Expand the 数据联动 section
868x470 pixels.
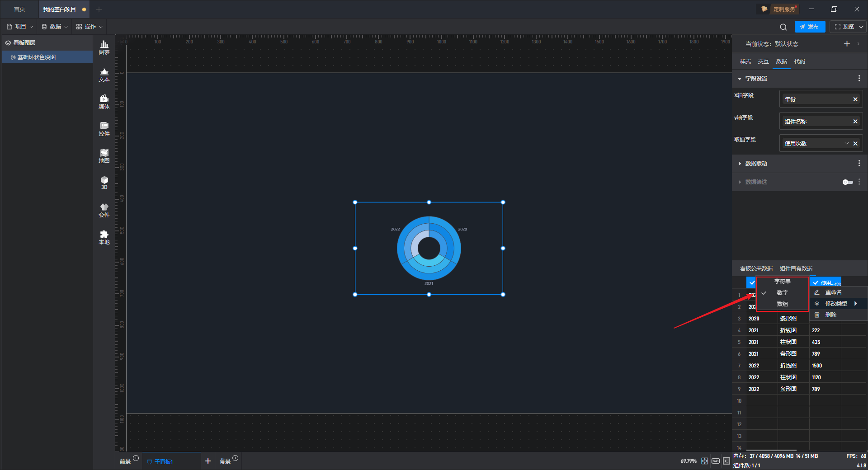coord(740,164)
